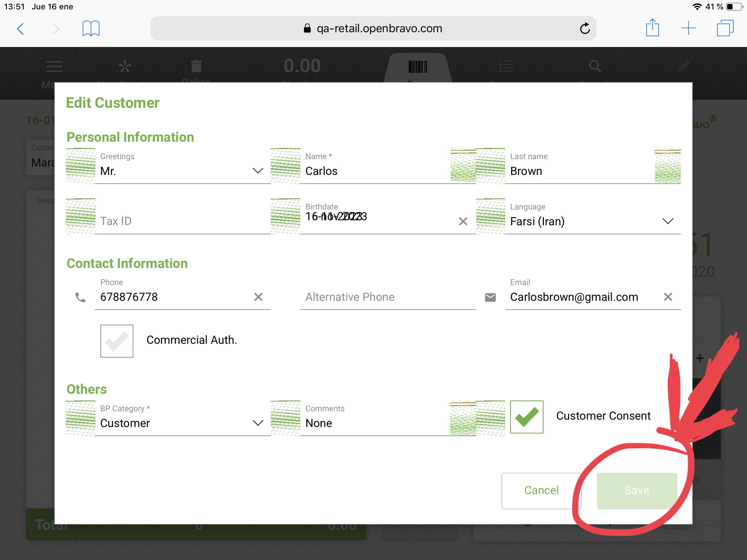Open a new Safari tab
Viewport: 747px width, 560px height.
[688, 28]
